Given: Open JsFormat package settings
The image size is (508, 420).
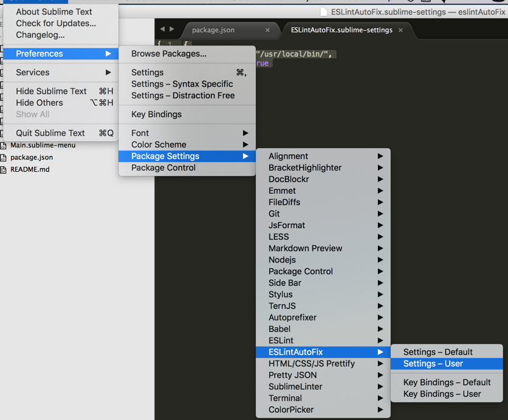Looking at the screenshot, I should 323,225.
